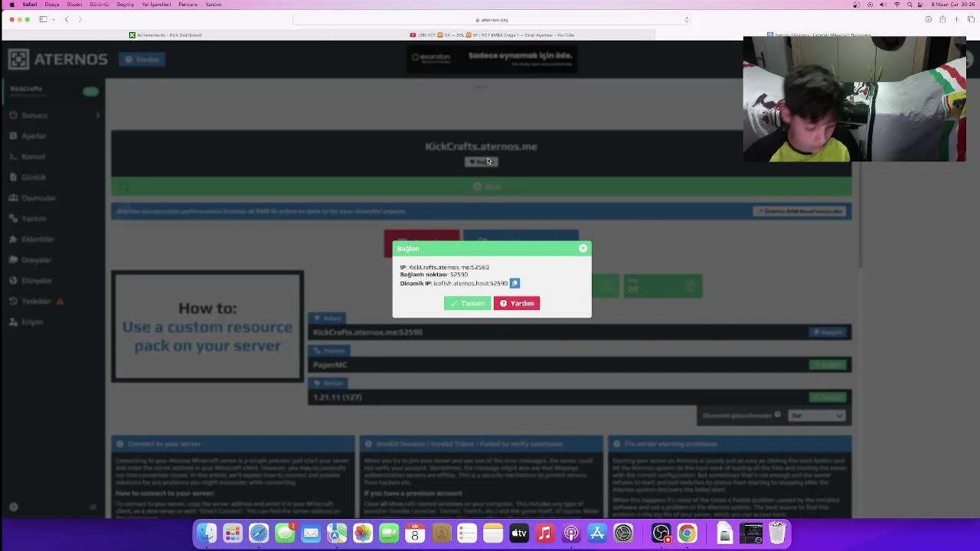The width and height of the screenshot is (980, 551).
Task: Open Music from the Dock
Action: pyautogui.click(x=545, y=533)
